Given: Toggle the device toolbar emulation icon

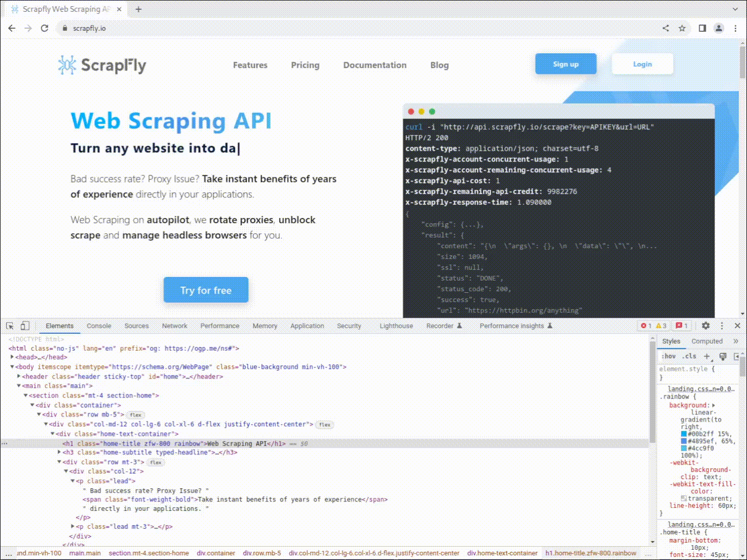Looking at the screenshot, I should pyautogui.click(x=25, y=325).
